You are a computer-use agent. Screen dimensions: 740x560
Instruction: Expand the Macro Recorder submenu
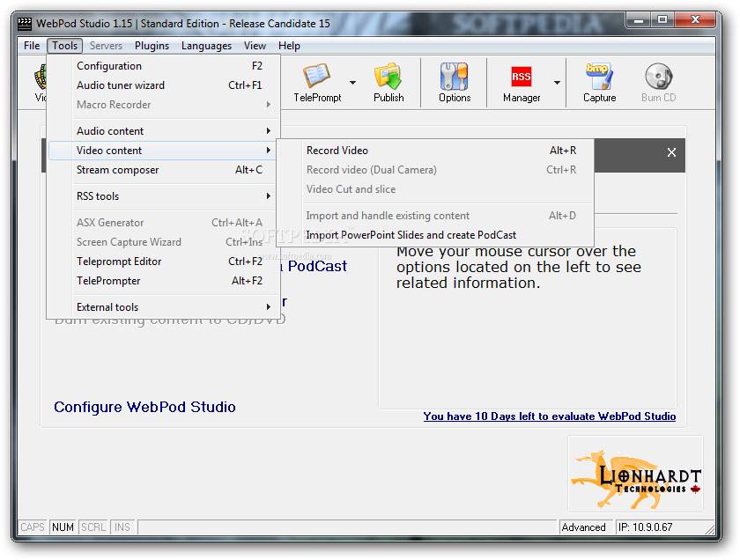coord(163,105)
